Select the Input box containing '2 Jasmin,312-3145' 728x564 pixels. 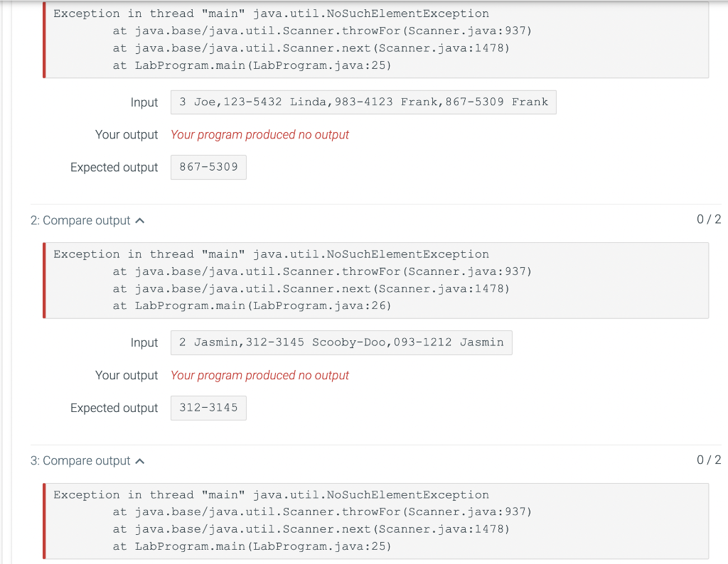pos(341,342)
